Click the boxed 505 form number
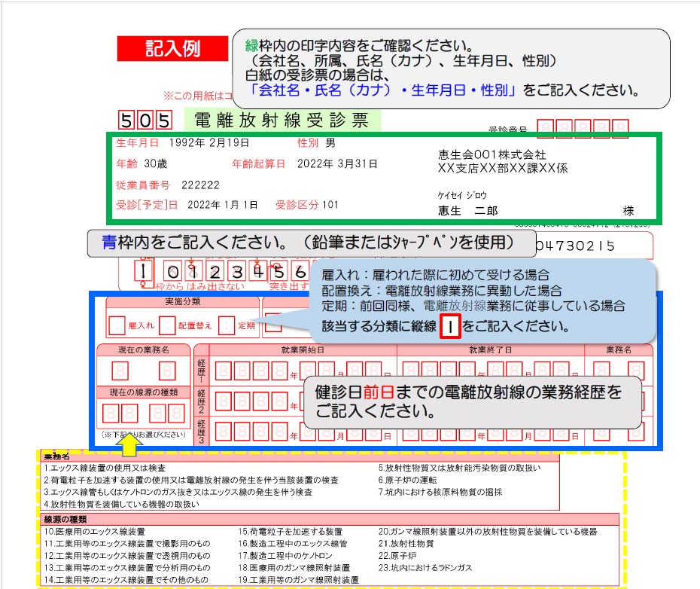This screenshot has height=589, width=700. pyautogui.click(x=145, y=121)
